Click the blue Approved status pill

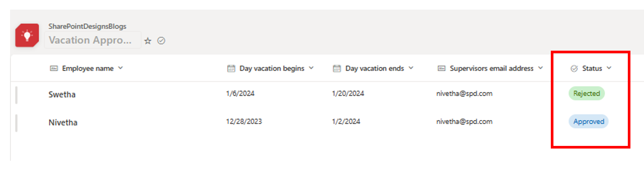point(589,121)
